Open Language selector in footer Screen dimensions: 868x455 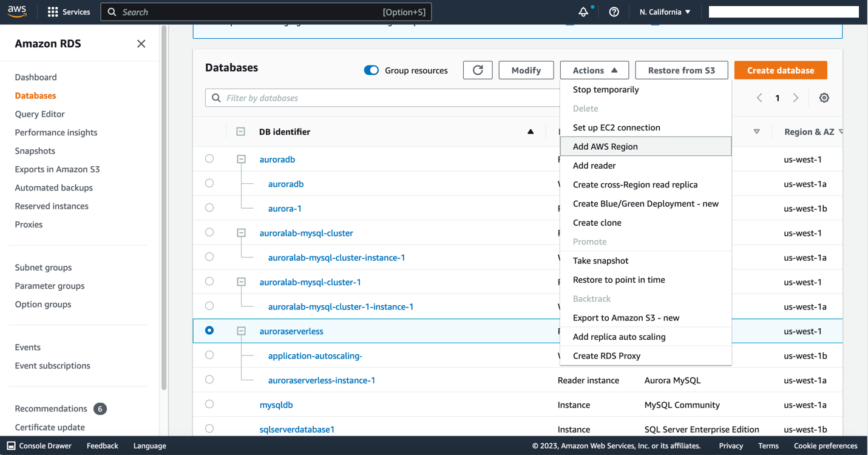149,446
